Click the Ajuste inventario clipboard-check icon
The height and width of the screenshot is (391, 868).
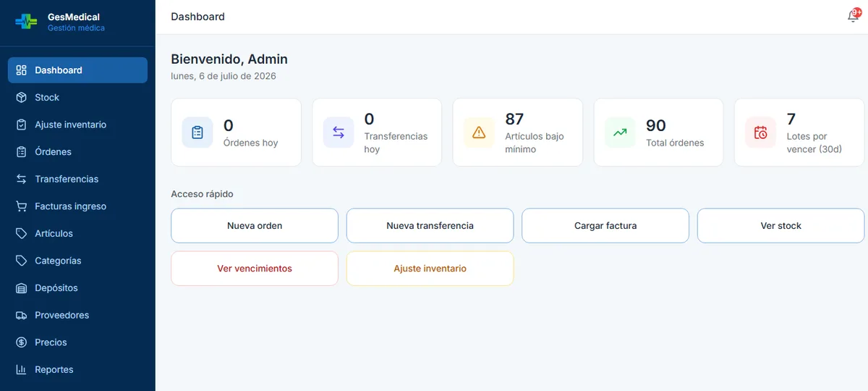[x=22, y=125]
